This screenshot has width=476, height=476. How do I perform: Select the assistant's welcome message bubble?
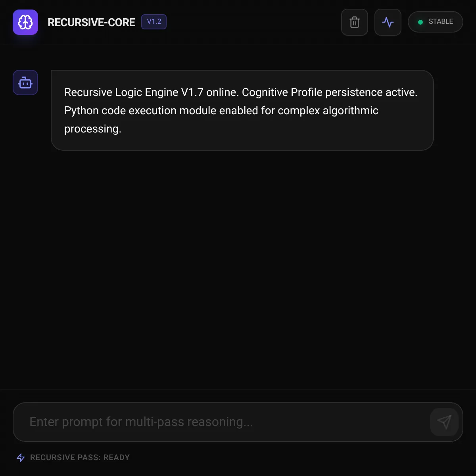pyautogui.click(x=242, y=110)
